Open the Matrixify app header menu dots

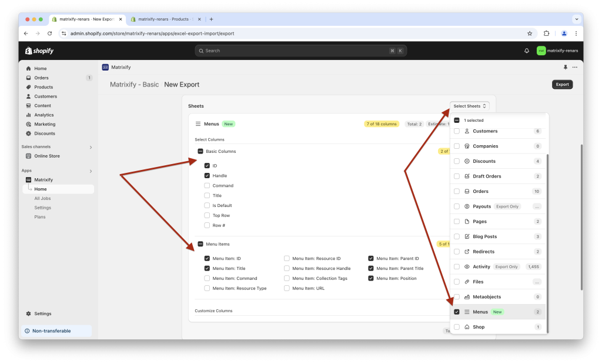[575, 67]
